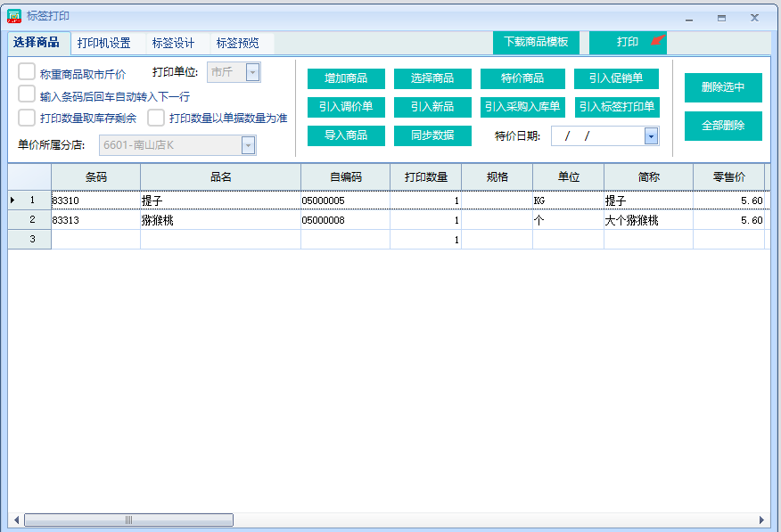The height and width of the screenshot is (532, 781).
Task: Click retail price cell of row 83310
Action: point(728,201)
